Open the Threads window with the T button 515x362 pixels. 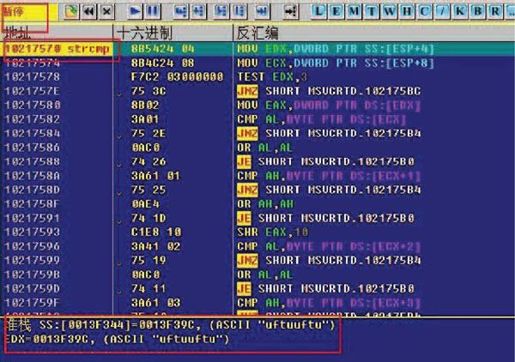371,12
